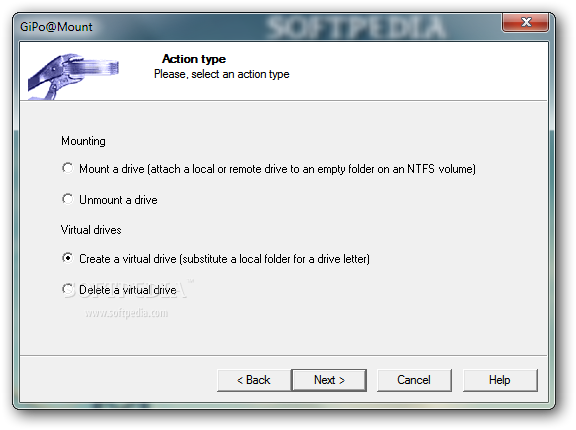Click the Mounting group label
The height and width of the screenshot is (430, 576).
[83, 141]
